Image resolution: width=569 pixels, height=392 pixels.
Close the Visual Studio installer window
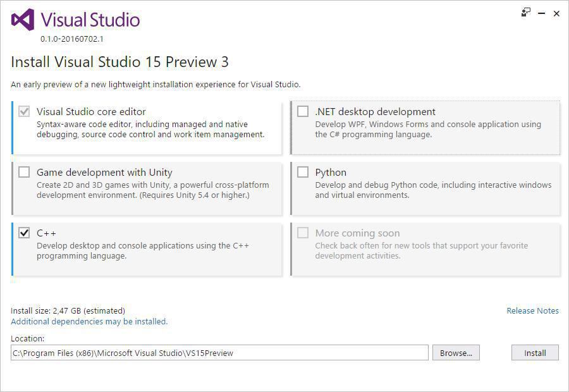(x=556, y=13)
